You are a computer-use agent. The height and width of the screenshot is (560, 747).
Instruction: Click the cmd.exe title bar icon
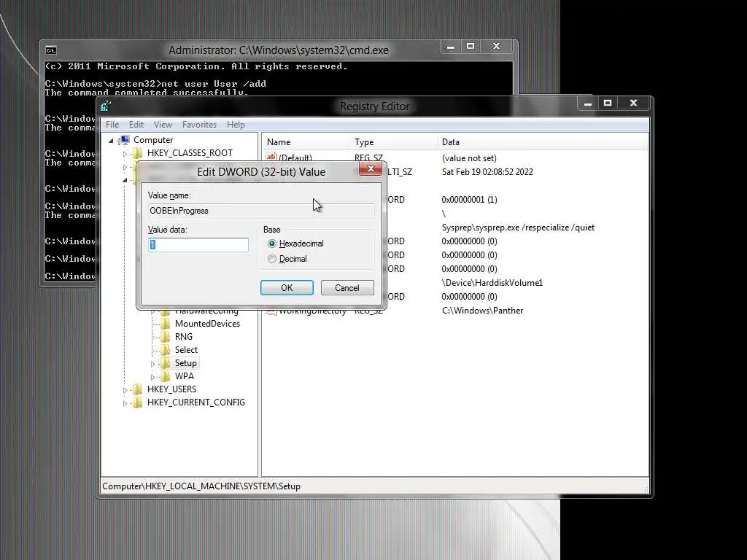pos(50,50)
